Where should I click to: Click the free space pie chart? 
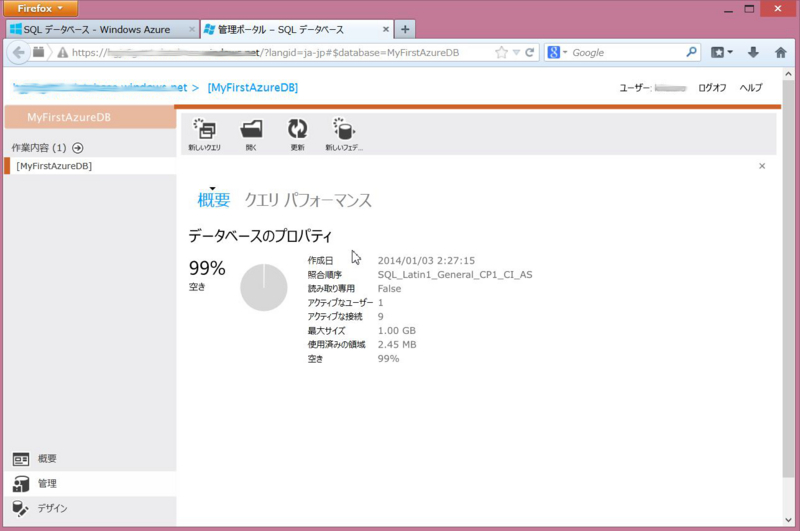tap(264, 287)
